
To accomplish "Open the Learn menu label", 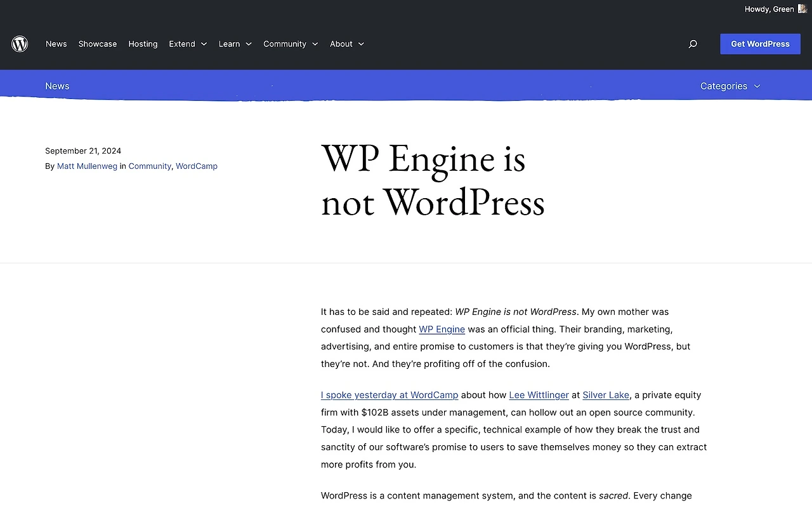I will (229, 44).
